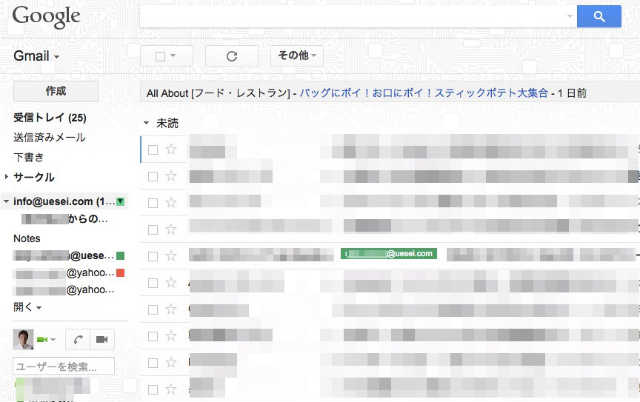Open the @uese… label with green swatch
Viewport: 640px width, 402px height.
pyautogui.click(x=64, y=256)
